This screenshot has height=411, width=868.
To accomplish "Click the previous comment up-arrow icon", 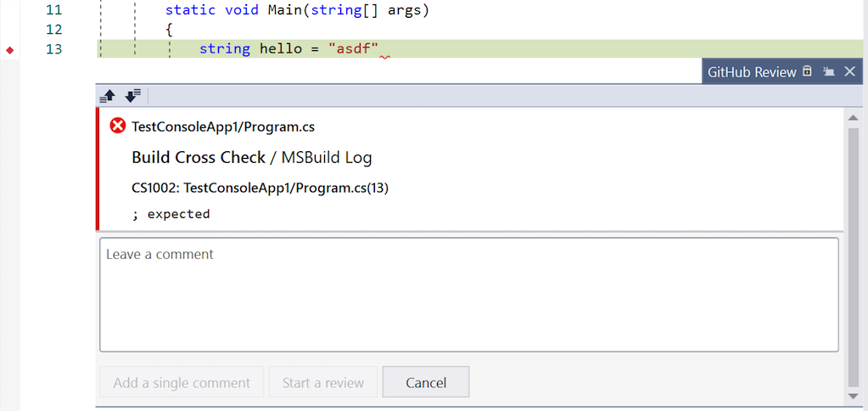I will [107, 96].
